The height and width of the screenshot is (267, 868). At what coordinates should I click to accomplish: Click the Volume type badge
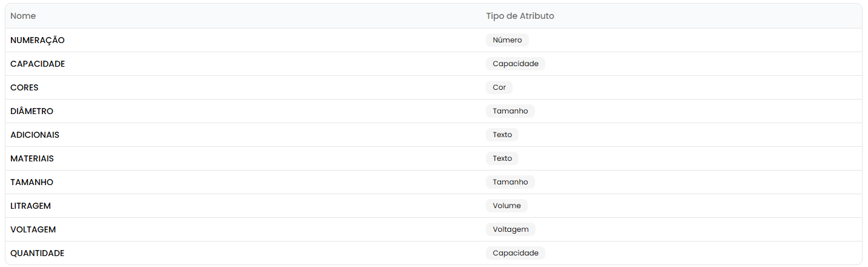point(506,206)
